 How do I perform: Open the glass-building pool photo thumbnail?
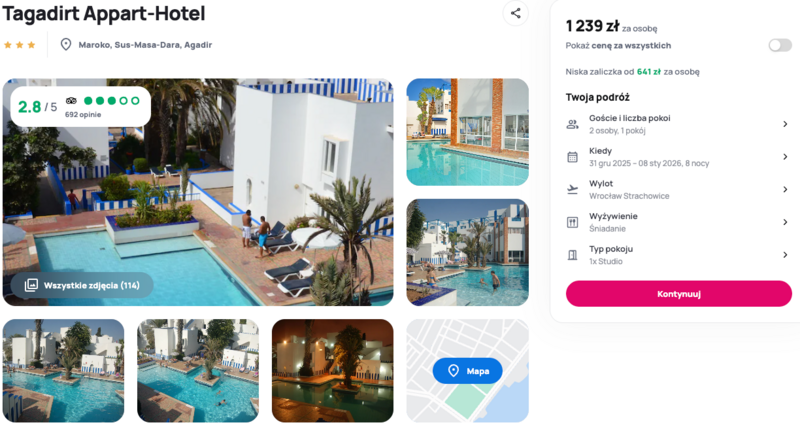pos(467,132)
